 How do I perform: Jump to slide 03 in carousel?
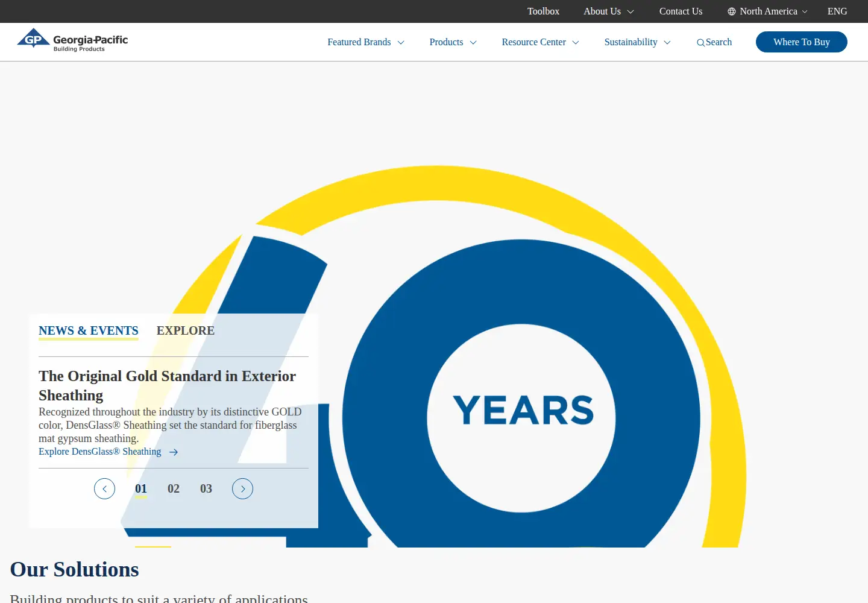(206, 489)
